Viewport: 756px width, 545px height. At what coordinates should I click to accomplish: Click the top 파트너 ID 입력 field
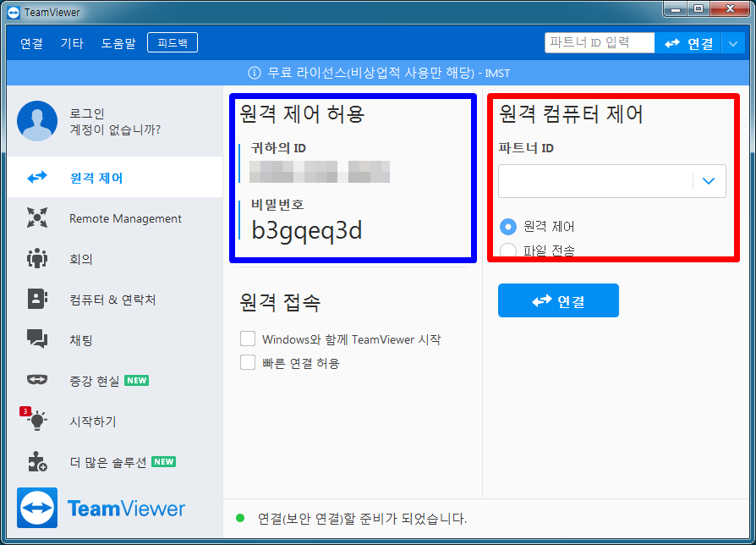(x=600, y=43)
